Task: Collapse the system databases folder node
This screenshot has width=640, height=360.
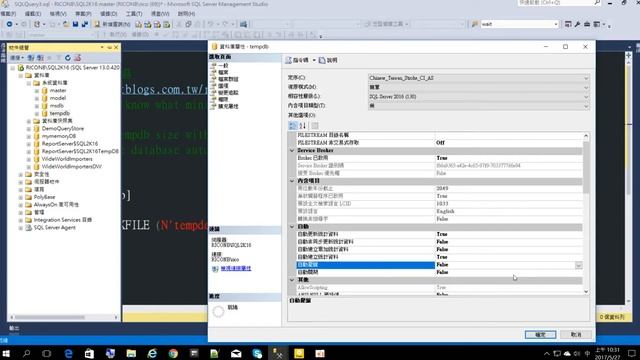Action: [x=29, y=83]
